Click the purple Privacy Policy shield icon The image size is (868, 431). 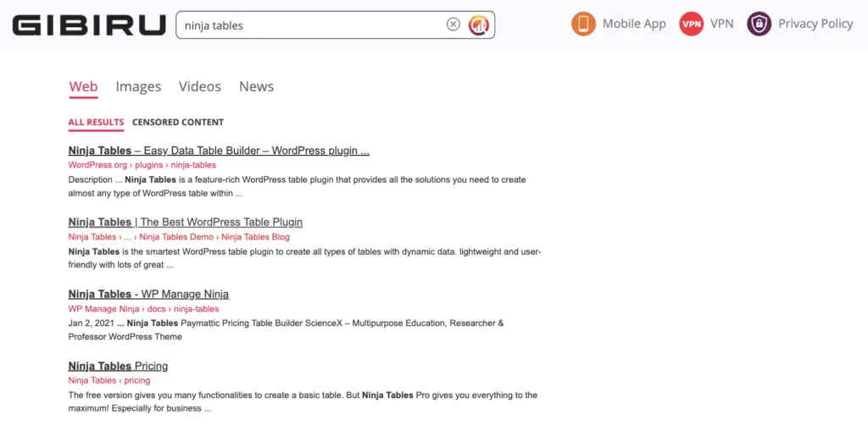pyautogui.click(x=759, y=24)
